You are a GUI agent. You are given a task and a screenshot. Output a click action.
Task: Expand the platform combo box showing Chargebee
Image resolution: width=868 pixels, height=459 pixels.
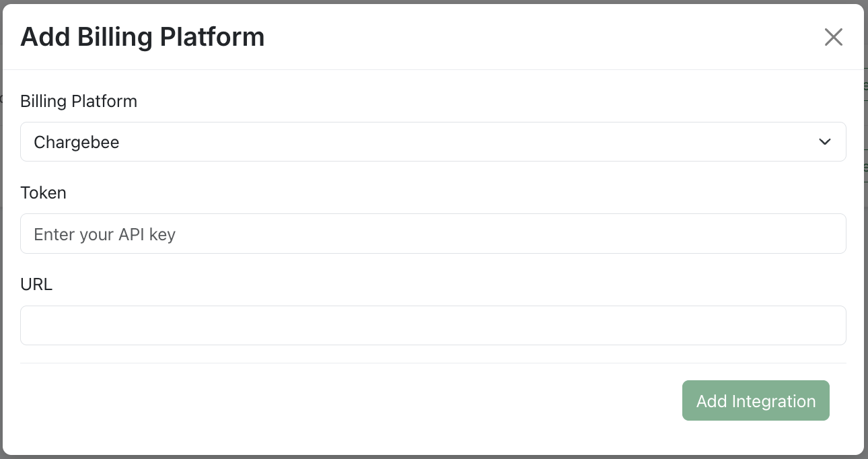(x=433, y=142)
